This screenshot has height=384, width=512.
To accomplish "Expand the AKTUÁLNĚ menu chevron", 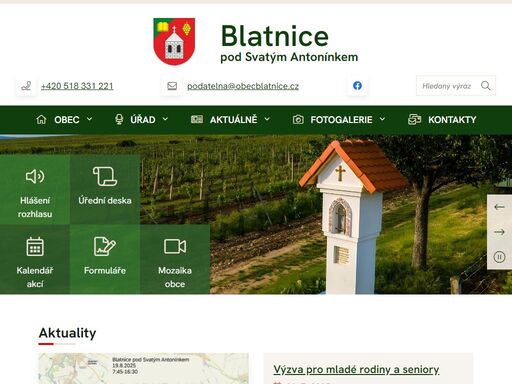I will pyautogui.click(x=267, y=119).
